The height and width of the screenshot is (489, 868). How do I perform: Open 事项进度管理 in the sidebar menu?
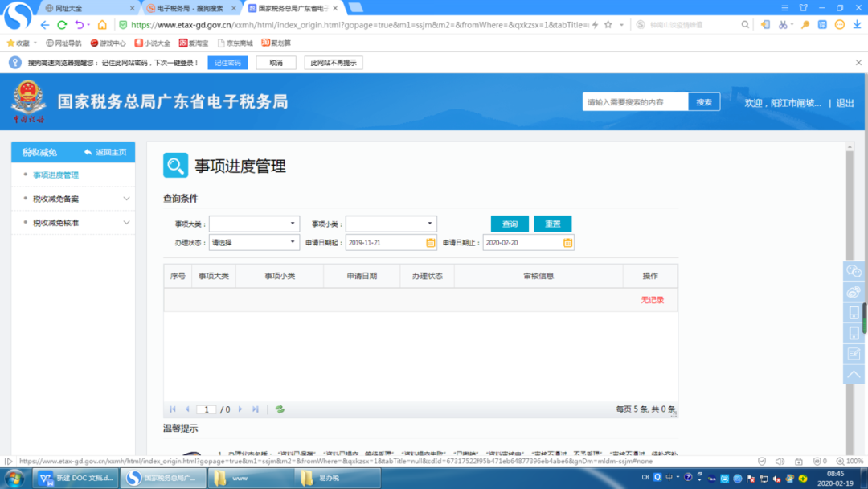pyautogui.click(x=56, y=175)
